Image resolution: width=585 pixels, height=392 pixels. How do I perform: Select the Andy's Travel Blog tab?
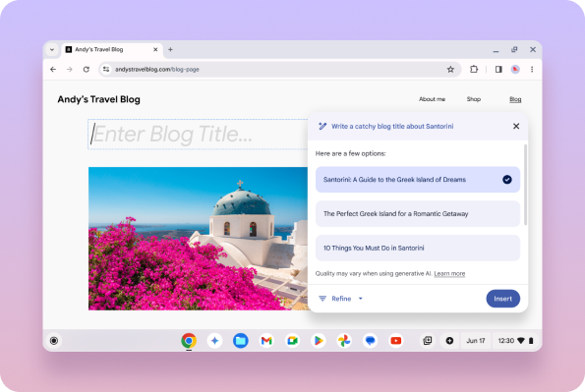coord(112,49)
